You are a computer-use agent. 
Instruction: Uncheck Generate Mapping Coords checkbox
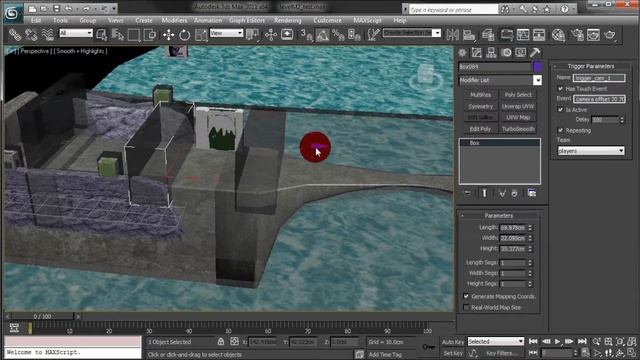466,296
